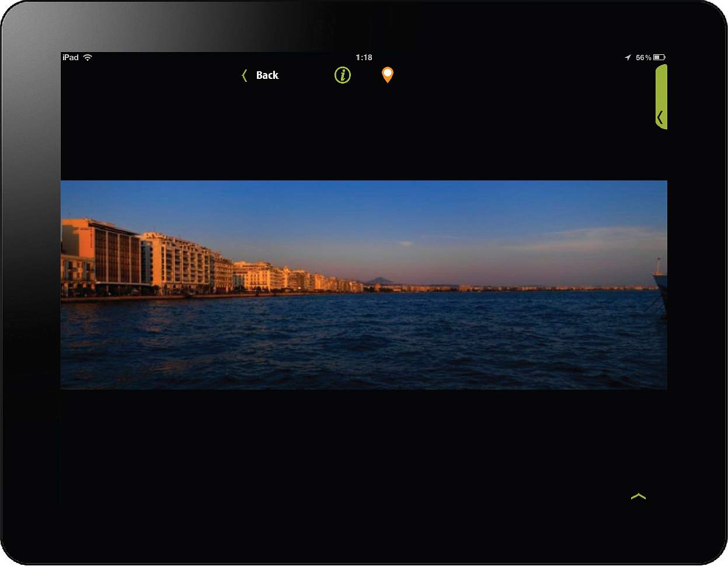Show location via the orange map pin
Viewport: 728px width, 566px height.
tap(388, 75)
